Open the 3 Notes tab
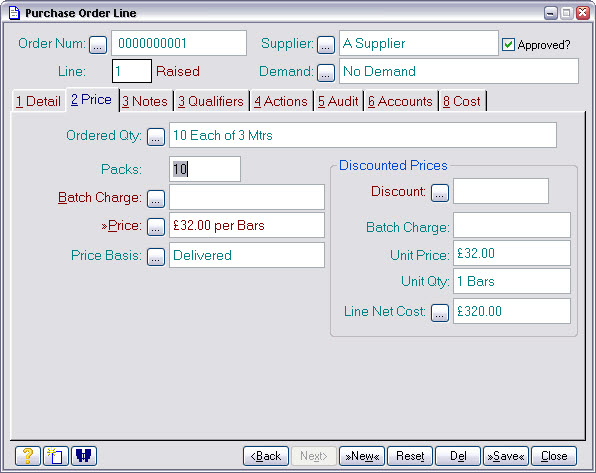This screenshot has height=473, width=596. click(x=145, y=101)
